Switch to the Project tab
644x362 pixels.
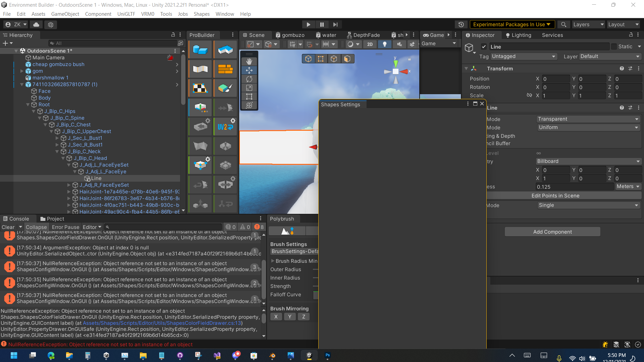click(x=52, y=219)
